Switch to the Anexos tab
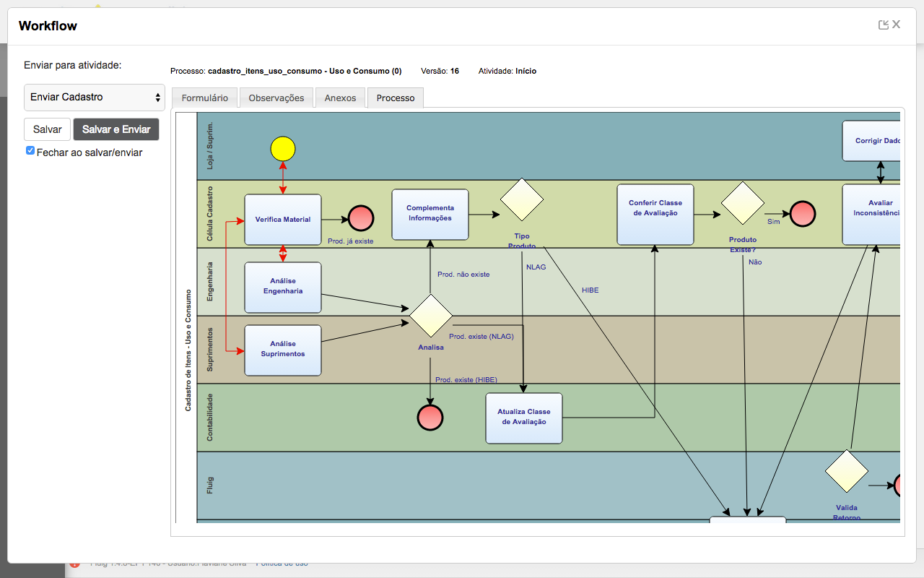924x578 pixels. (340, 98)
